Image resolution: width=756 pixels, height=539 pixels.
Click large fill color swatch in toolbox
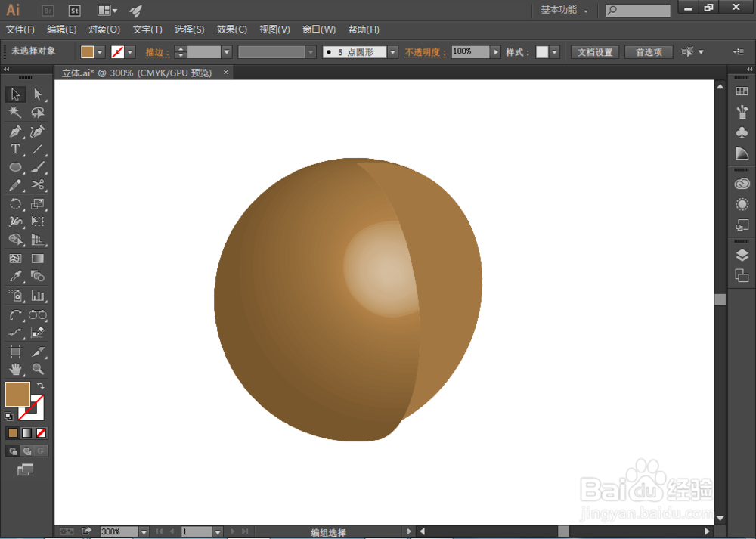click(18, 394)
